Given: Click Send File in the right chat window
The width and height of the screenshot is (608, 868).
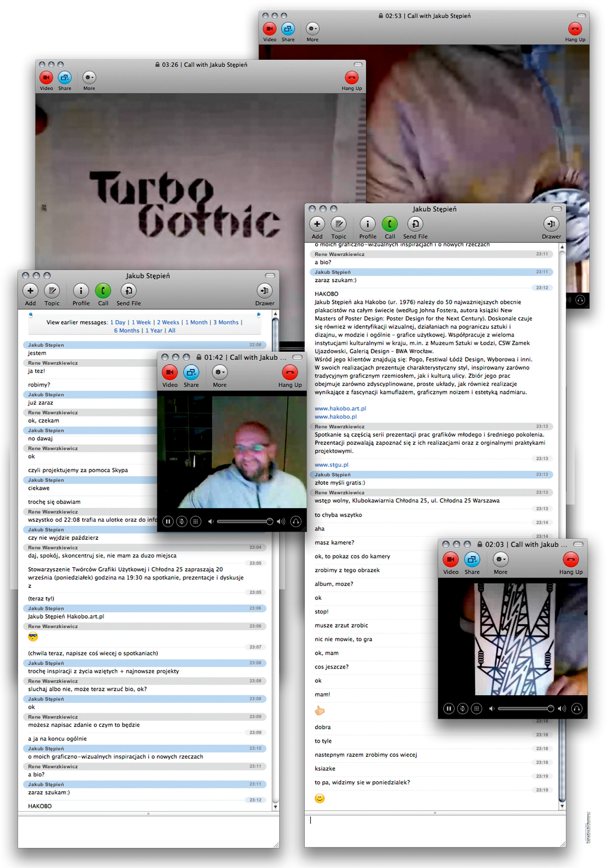Looking at the screenshot, I should (415, 224).
